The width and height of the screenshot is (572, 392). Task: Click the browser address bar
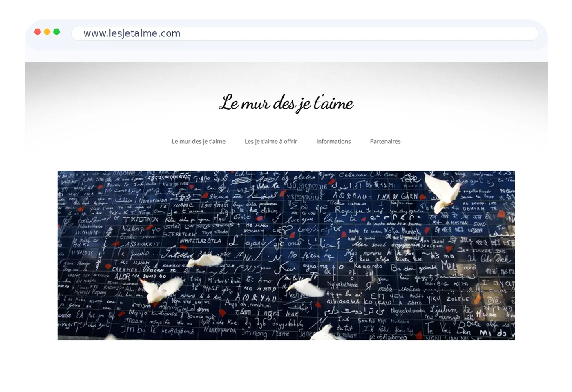(304, 33)
